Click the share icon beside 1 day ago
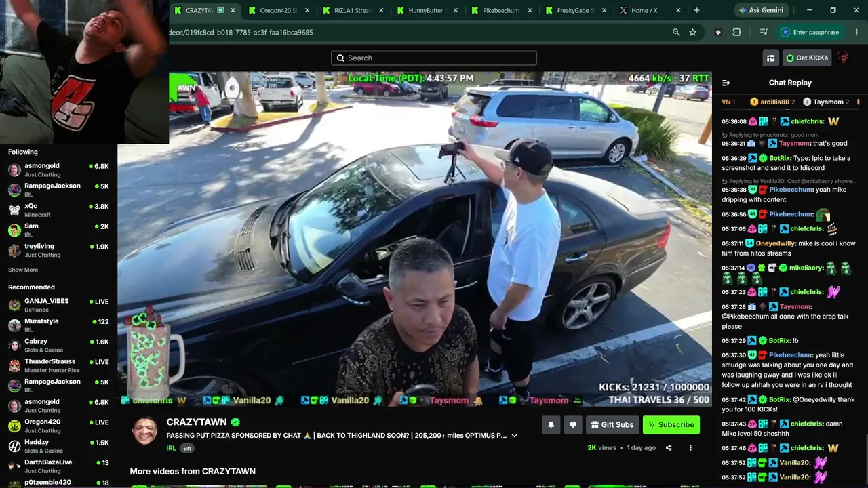The width and height of the screenshot is (868, 488). click(x=669, y=448)
